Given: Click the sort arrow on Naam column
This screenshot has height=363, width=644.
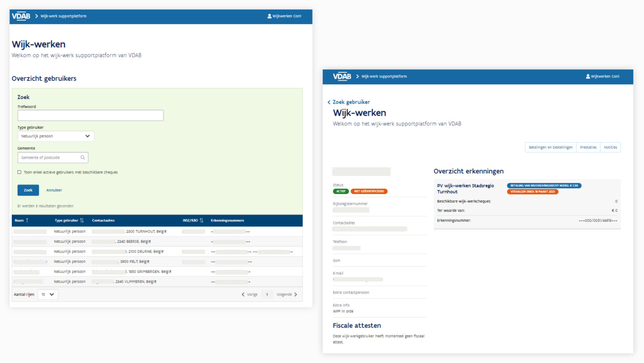Looking at the screenshot, I should [x=27, y=220].
